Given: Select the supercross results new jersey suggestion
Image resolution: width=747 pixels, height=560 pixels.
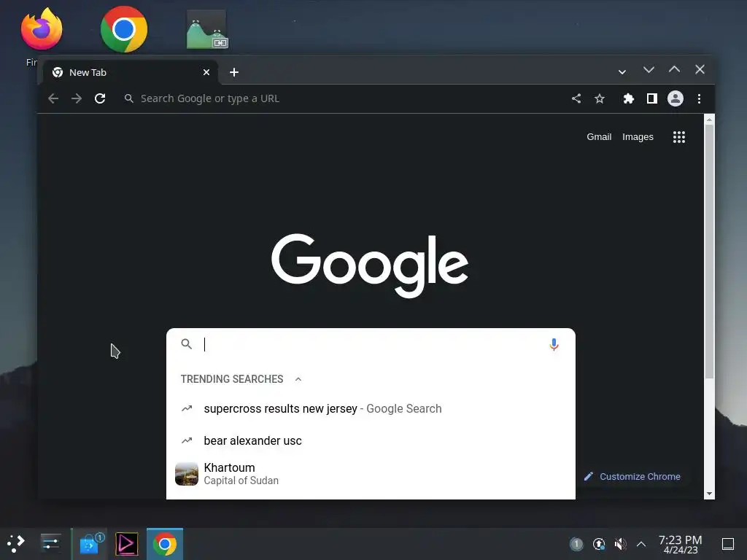Looking at the screenshot, I should [x=371, y=409].
